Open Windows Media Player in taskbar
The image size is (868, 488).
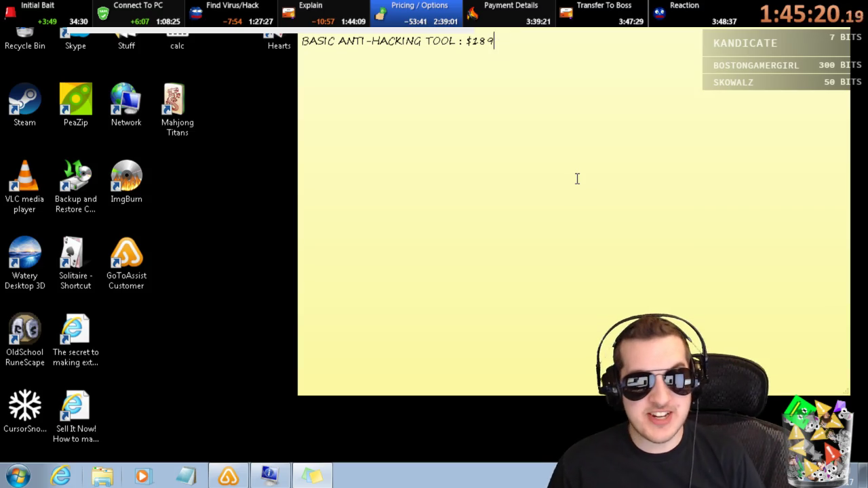click(144, 476)
